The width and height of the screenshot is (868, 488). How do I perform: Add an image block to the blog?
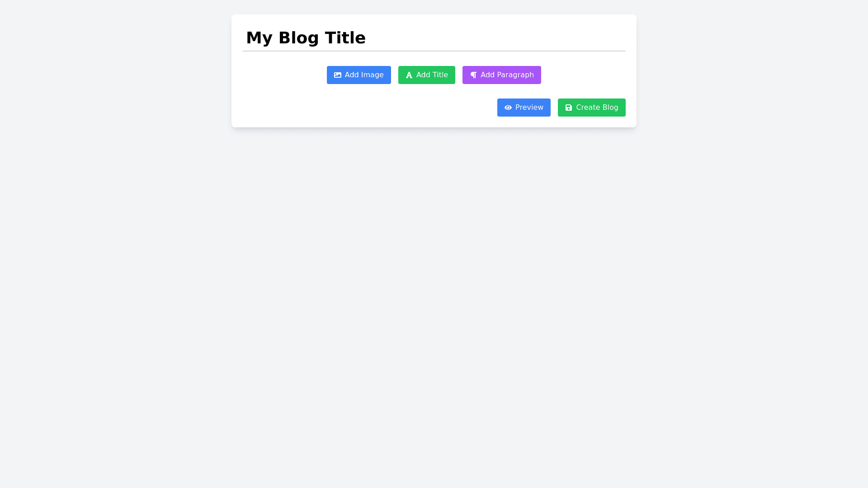(359, 75)
